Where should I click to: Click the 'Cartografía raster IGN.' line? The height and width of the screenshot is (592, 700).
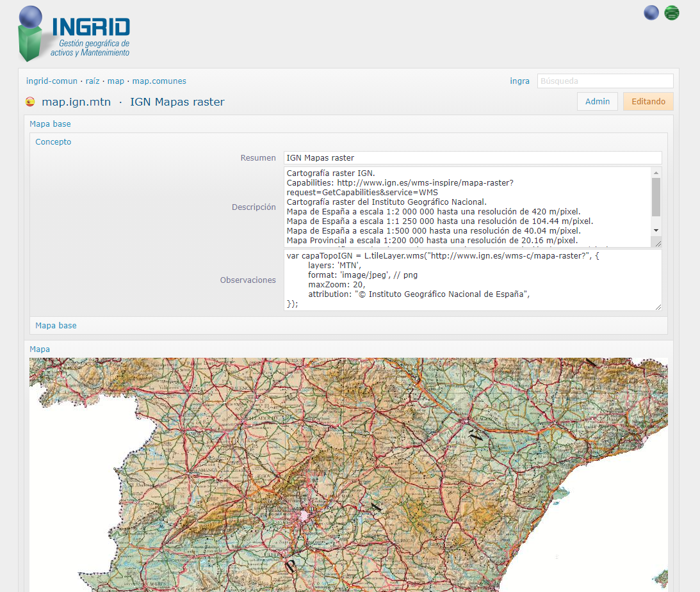(x=331, y=173)
